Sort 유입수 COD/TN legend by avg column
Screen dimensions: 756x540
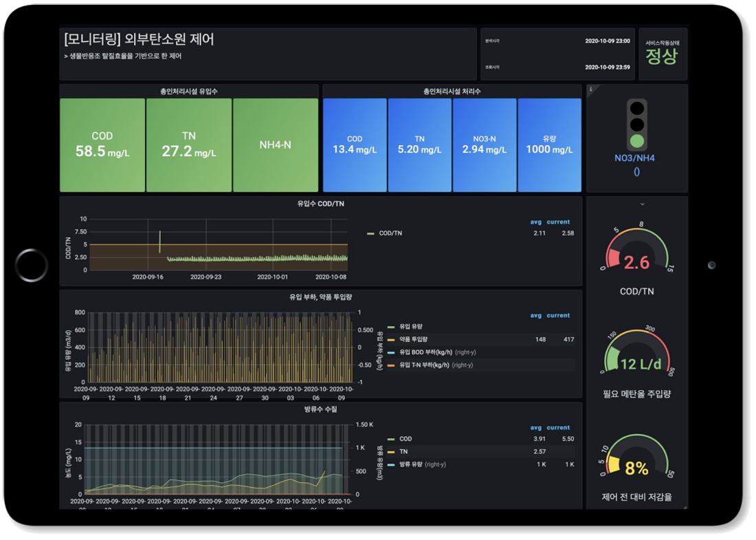click(x=536, y=222)
